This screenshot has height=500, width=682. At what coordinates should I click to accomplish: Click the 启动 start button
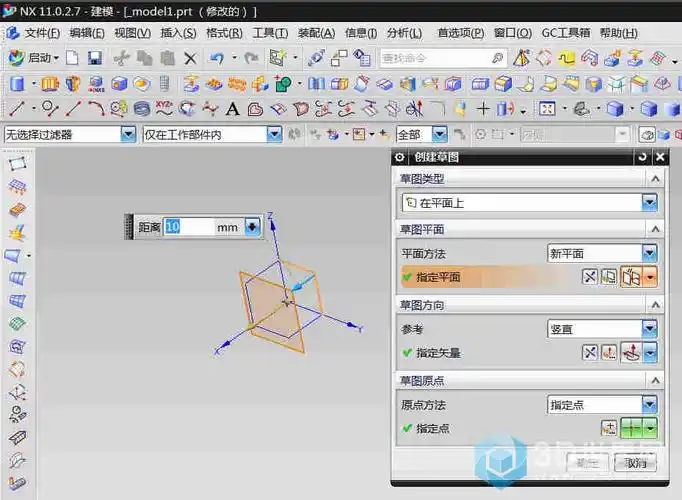tap(34, 58)
